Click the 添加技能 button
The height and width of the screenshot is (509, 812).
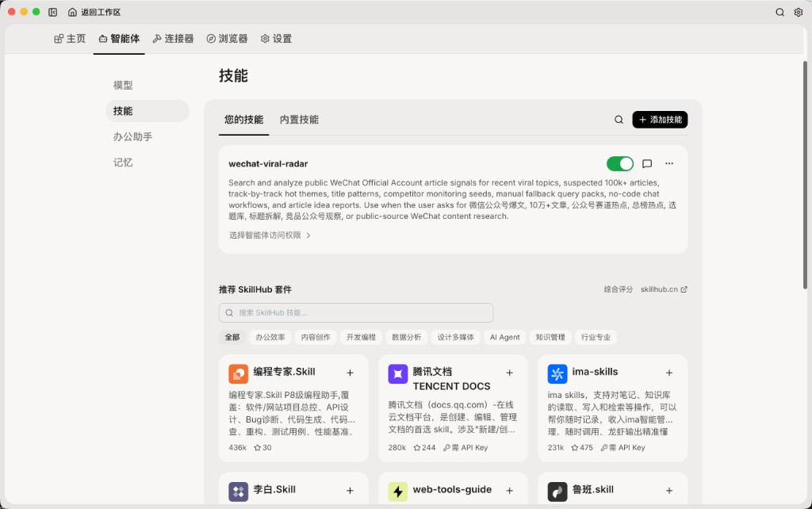[x=660, y=120]
